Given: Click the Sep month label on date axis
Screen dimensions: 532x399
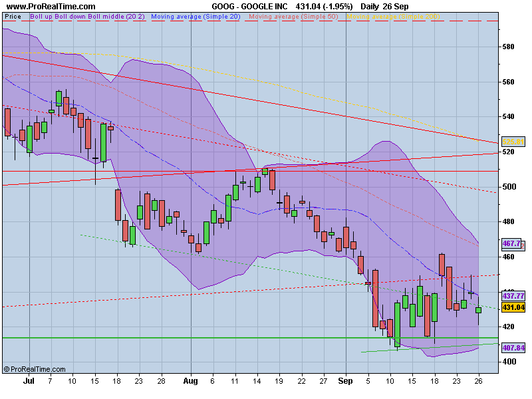Looking at the screenshot, I should point(345,381).
